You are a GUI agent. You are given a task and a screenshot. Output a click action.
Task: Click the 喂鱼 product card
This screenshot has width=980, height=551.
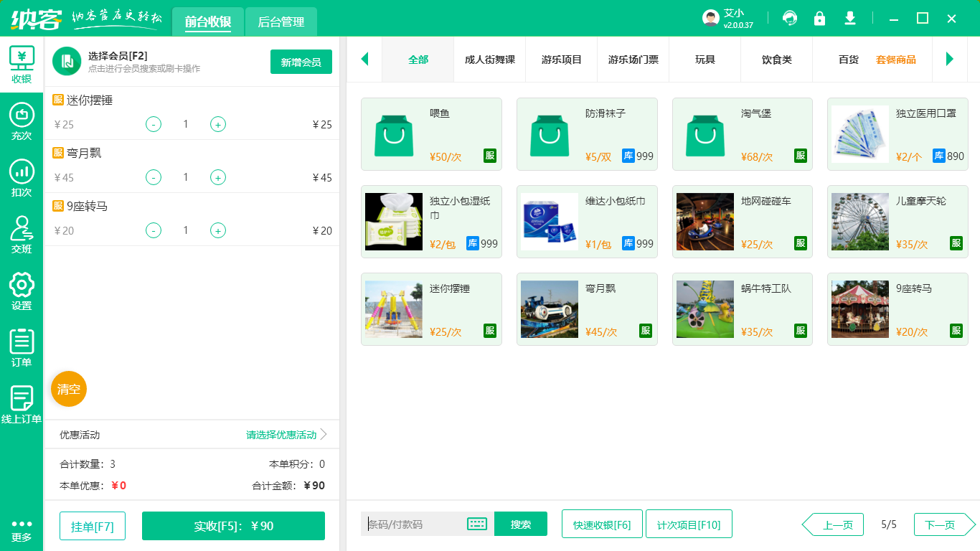pyautogui.click(x=431, y=134)
